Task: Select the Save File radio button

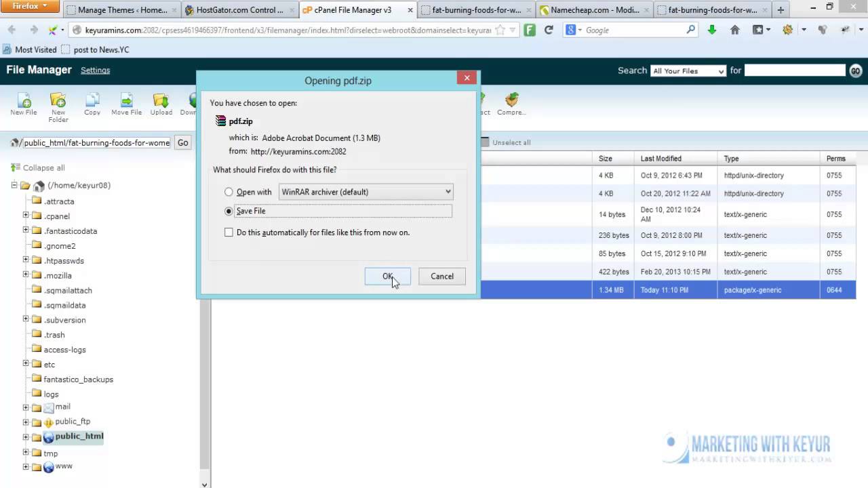Action: (229, 211)
